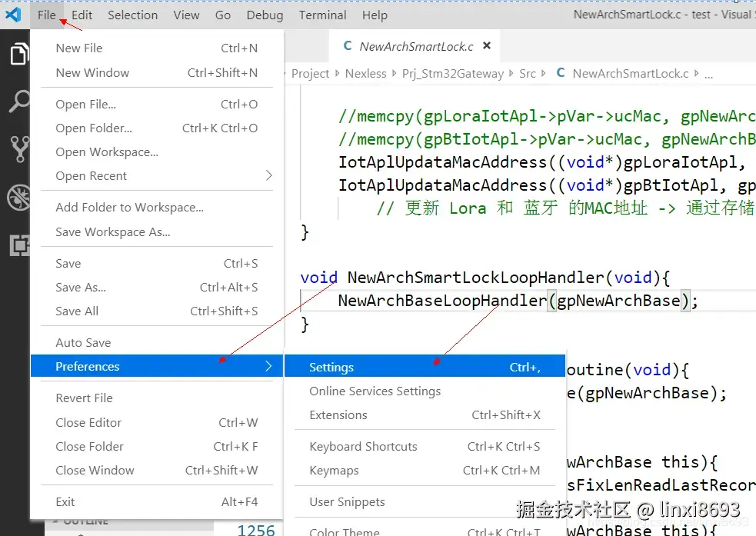The width and height of the screenshot is (756, 536).
Task: Click Save As... in the File menu
Action: tap(157, 288)
